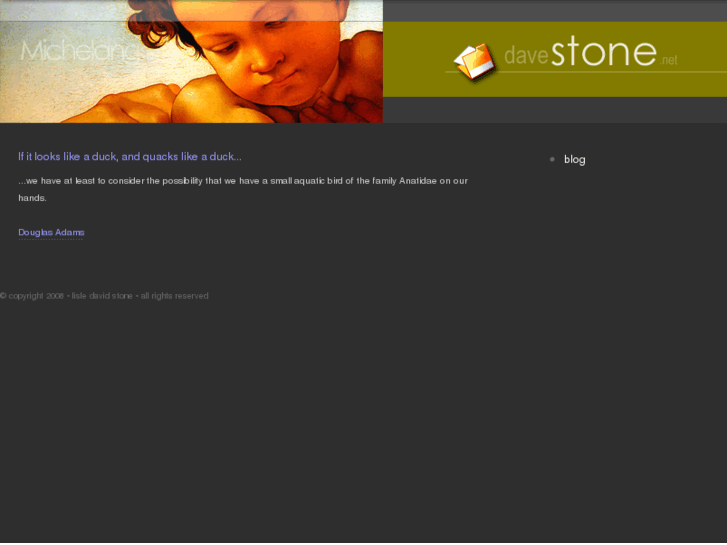This screenshot has height=545, width=727.
Task: Click the orange folder logo icon
Action: (x=474, y=61)
